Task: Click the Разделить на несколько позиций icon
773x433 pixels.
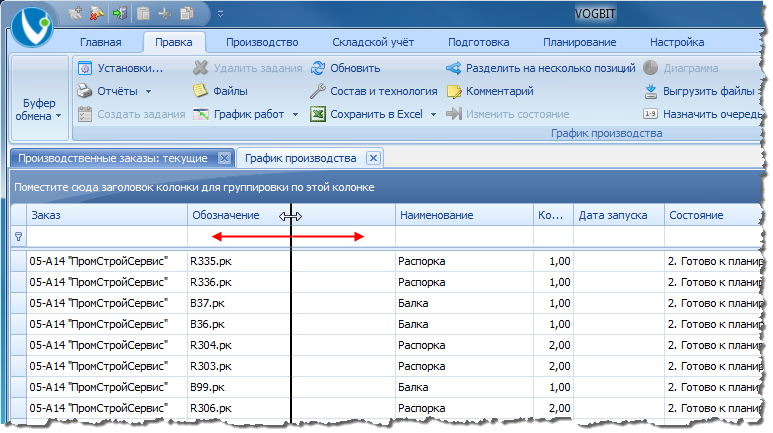Action: click(454, 68)
